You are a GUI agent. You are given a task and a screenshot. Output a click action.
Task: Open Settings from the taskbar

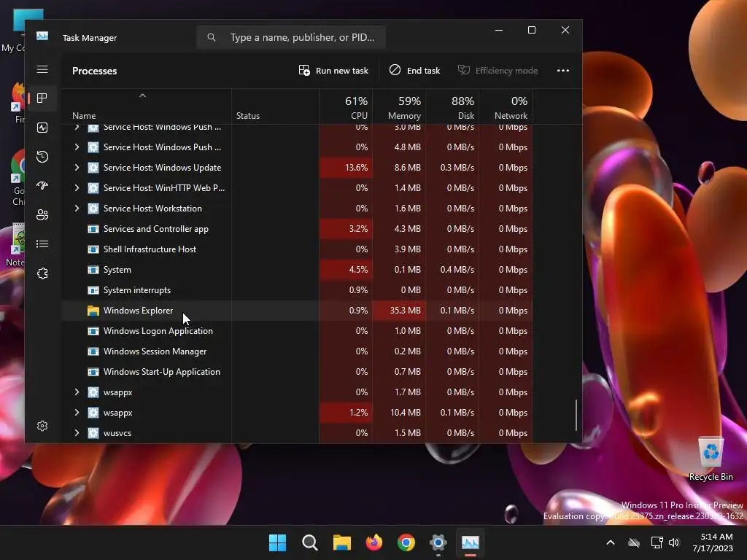438,542
